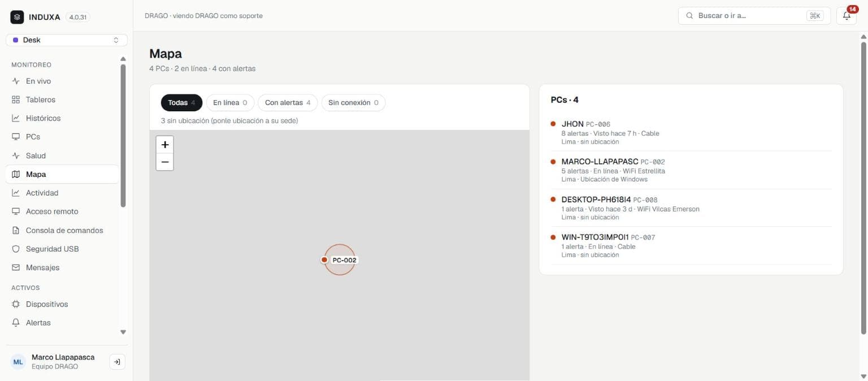Click the Marco Llapapasca user name

point(63,357)
